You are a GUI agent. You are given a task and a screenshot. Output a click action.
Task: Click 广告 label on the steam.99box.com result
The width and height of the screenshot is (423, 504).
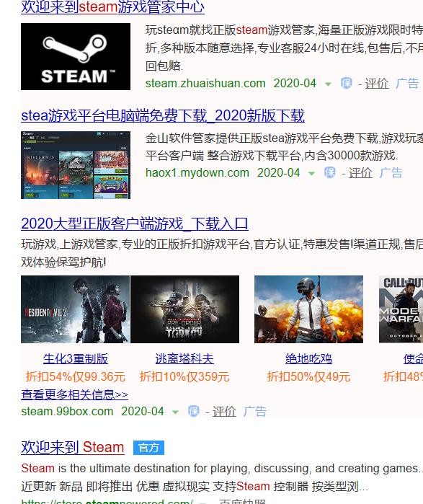254,412
